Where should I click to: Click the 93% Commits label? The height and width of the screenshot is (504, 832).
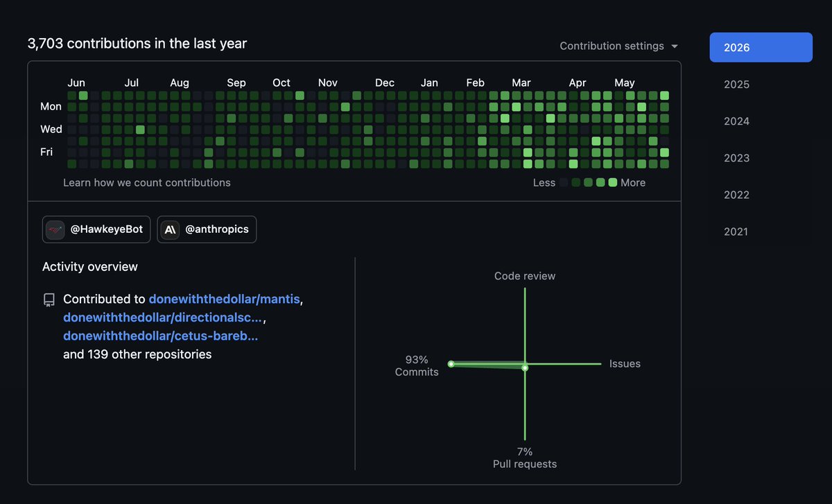click(x=417, y=366)
